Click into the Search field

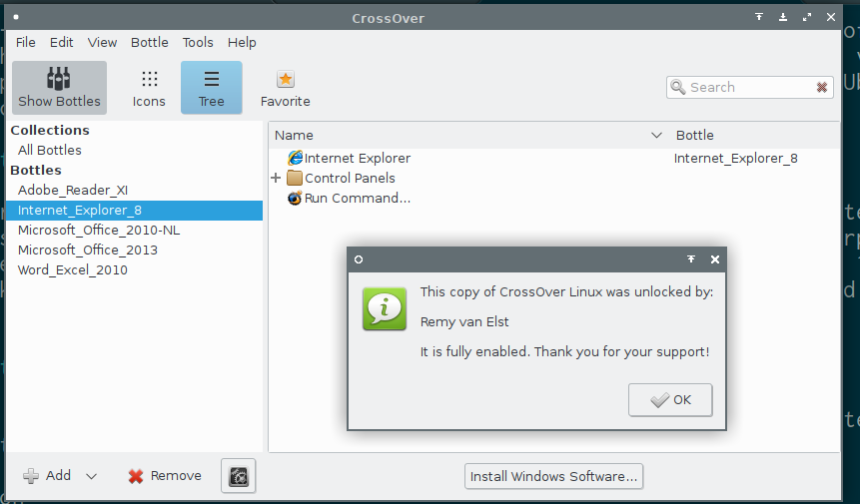point(750,87)
